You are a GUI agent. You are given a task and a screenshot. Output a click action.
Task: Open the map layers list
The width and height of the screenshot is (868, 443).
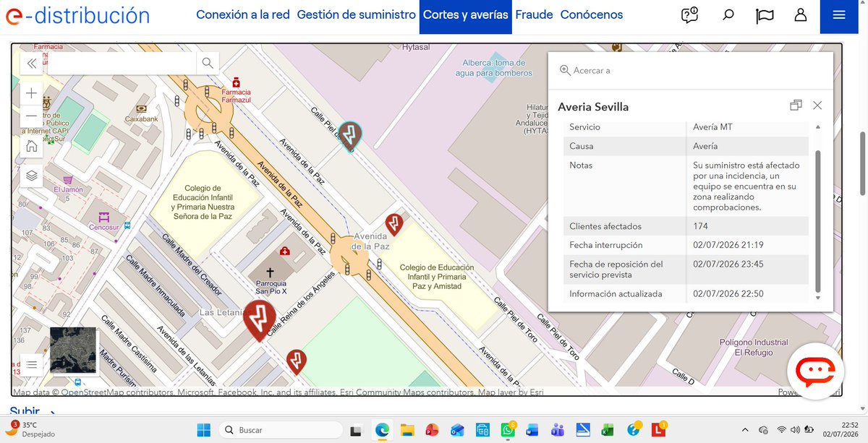coord(31,176)
